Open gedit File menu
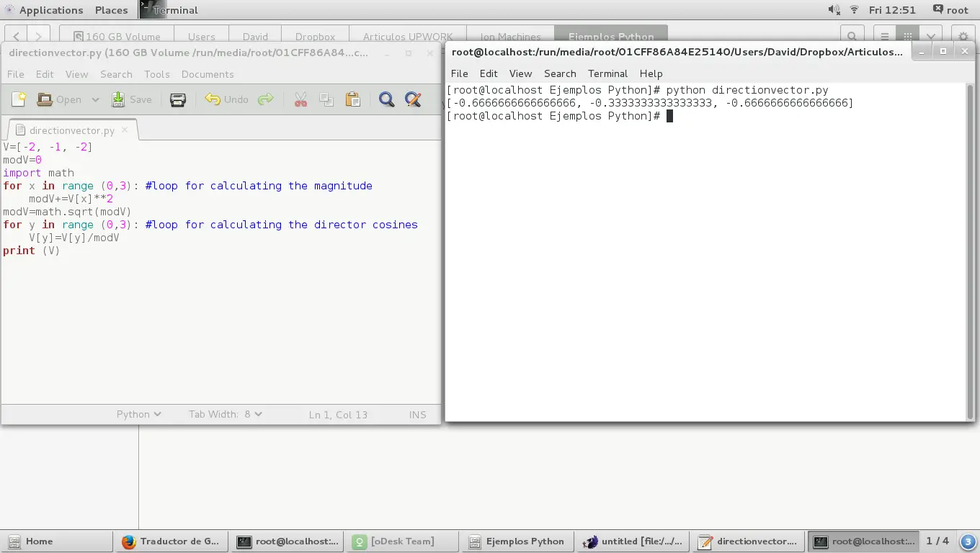980x553 pixels. (15, 74)
